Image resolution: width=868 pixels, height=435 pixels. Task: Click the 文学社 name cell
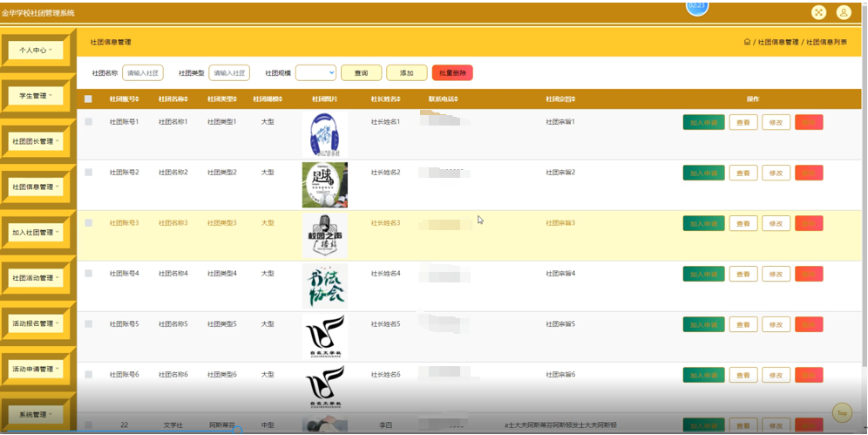tap(173, 425)
